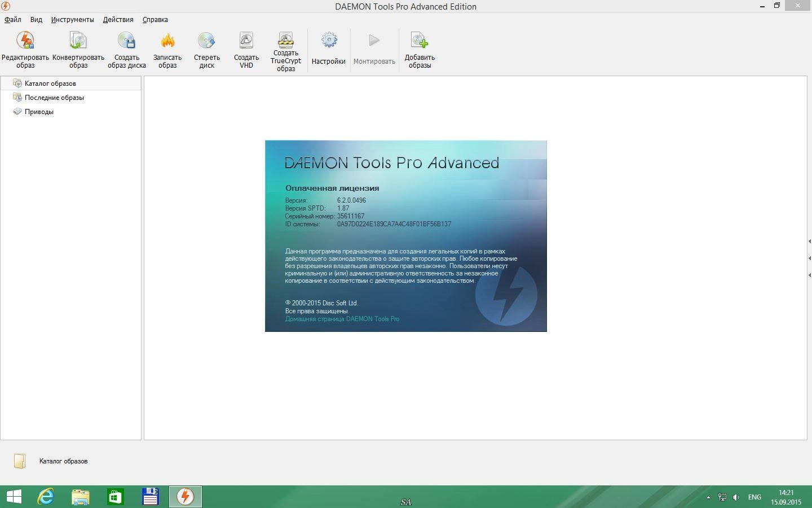Screen dimensions: 812x508
Task: Open the Действия menu
Action: (x=118, y=19)
